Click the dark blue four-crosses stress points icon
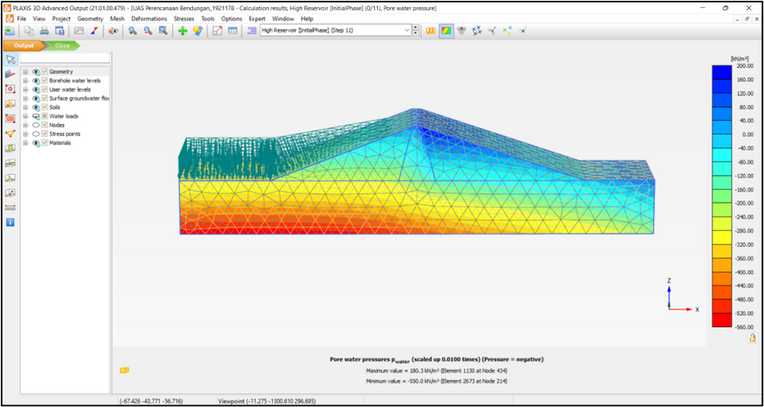Viewport: 764px width, 407px height. tap(477, 31)
